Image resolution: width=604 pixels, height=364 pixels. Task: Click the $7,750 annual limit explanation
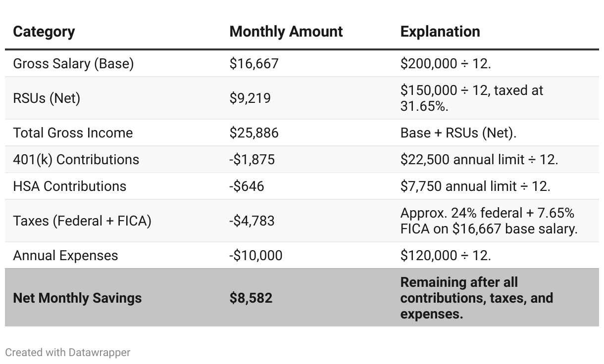475,186
